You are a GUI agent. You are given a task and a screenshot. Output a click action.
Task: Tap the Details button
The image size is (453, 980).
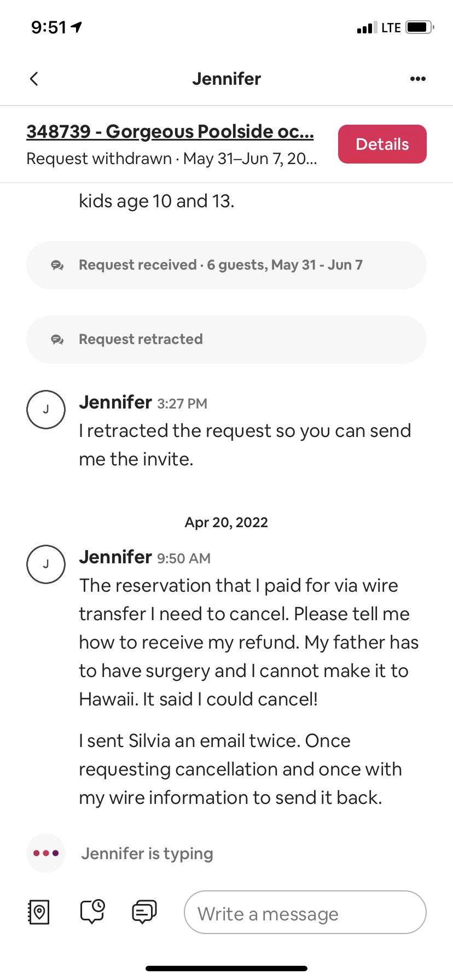tap(382, 144)
